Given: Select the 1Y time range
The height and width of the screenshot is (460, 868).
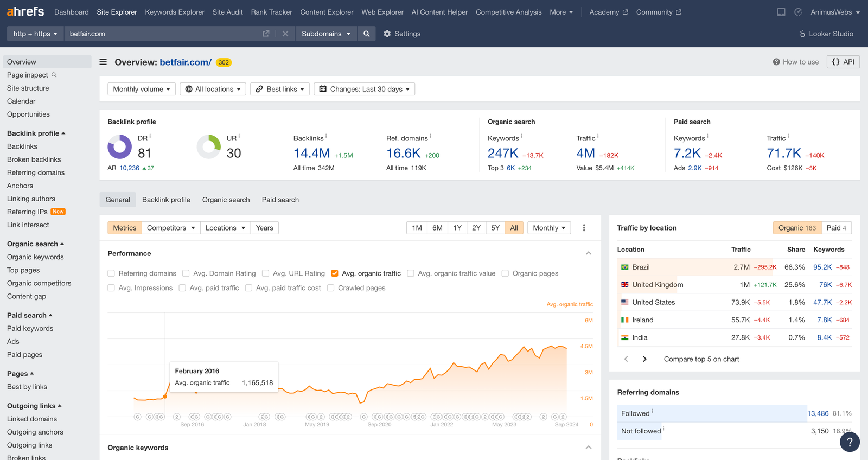Looking at the screenshot, I should tap(457, 228).
